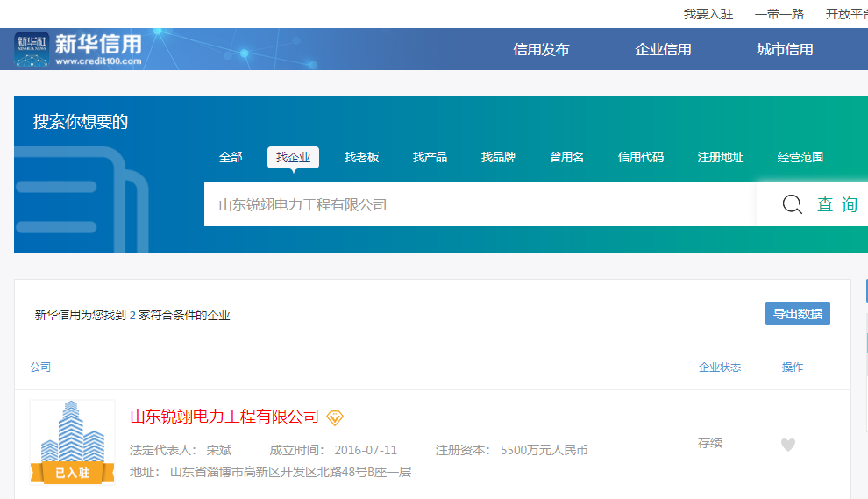Viewport: 868px width, 499px height.
Task: Click the company address text
Action: [x=290, y=473]
